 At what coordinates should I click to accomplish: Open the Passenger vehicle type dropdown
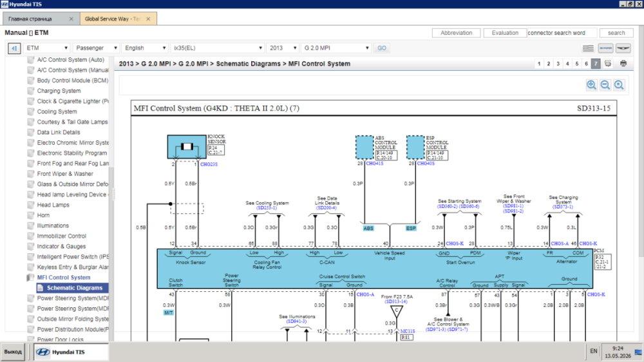(96, 48)
